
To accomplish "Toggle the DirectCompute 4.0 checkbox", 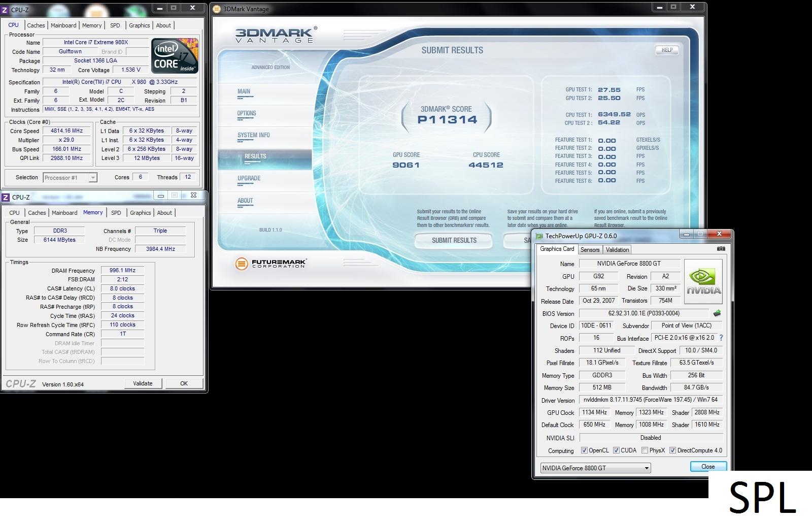I will tap(672, 450).
